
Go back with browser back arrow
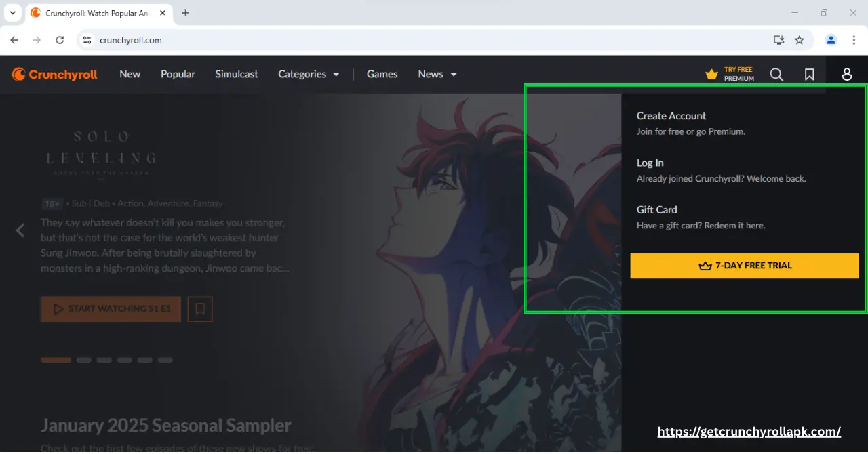coord(14,40)
